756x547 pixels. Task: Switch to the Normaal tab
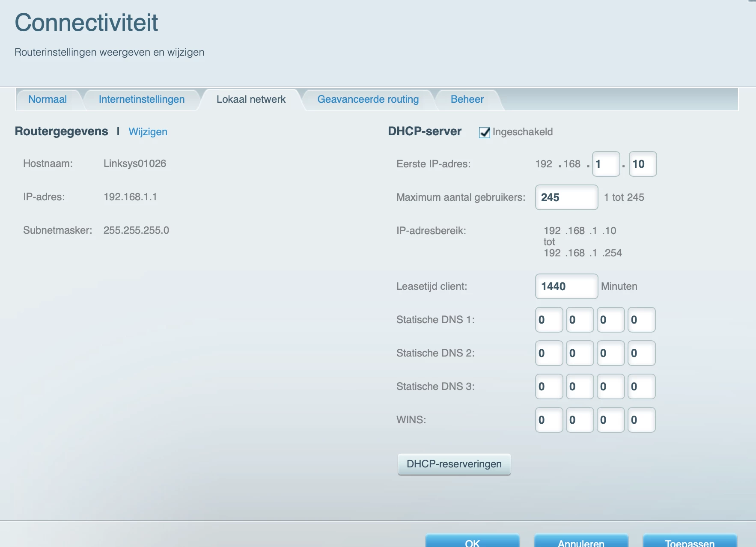click(x=48, y=99)
